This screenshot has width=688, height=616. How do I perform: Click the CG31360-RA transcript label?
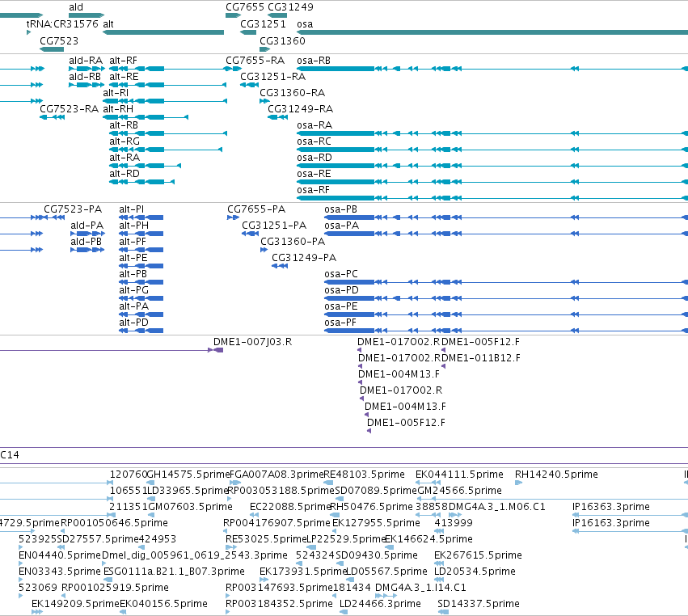point(292,93)
